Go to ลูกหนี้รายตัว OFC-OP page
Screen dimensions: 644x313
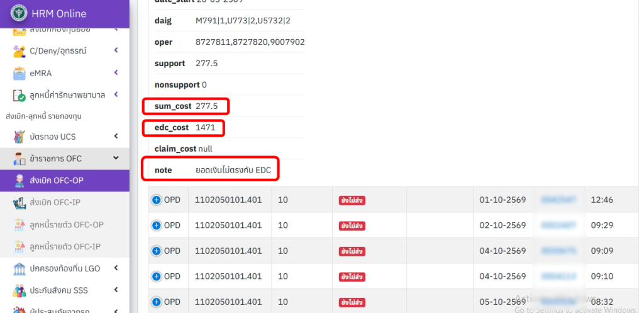[x=65, y=225]
